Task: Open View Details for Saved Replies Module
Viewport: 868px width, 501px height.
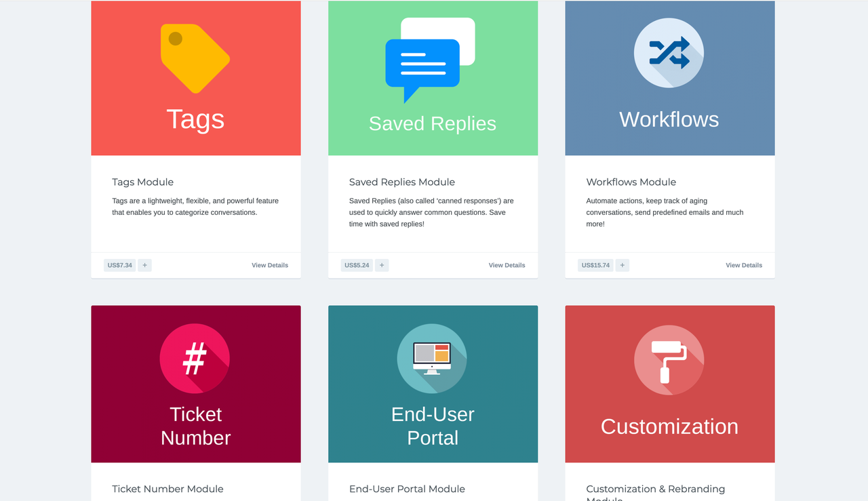Action: 507,265
